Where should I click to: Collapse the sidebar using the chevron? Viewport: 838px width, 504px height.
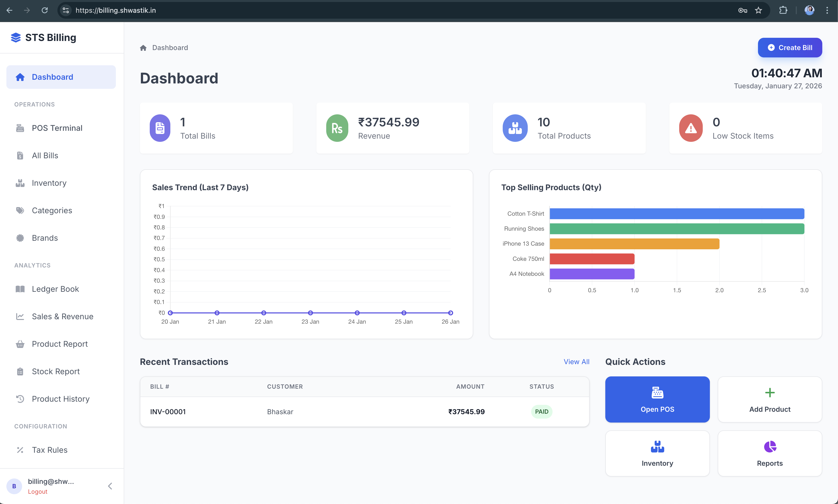coord(110,486)
